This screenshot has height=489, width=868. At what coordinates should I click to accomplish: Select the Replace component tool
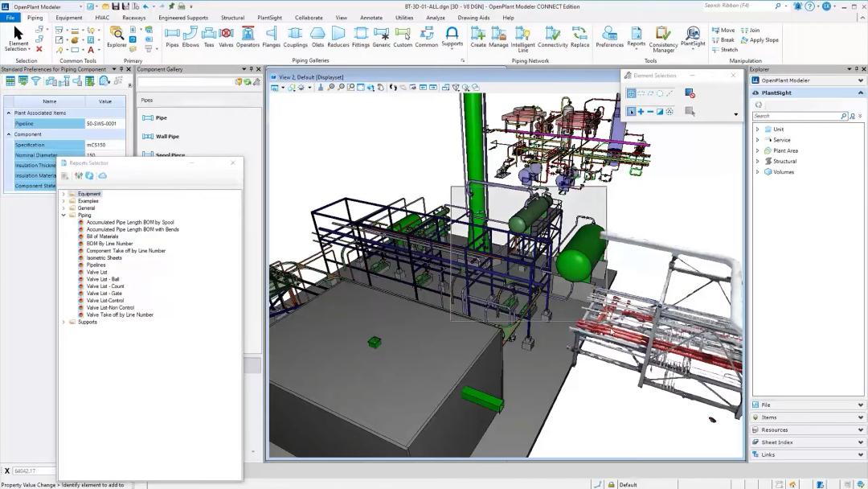579,37
